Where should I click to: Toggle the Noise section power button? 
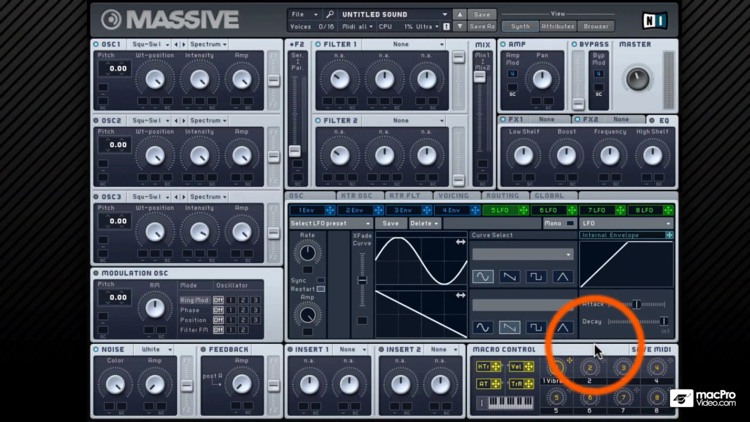click(x=96, y=349)
